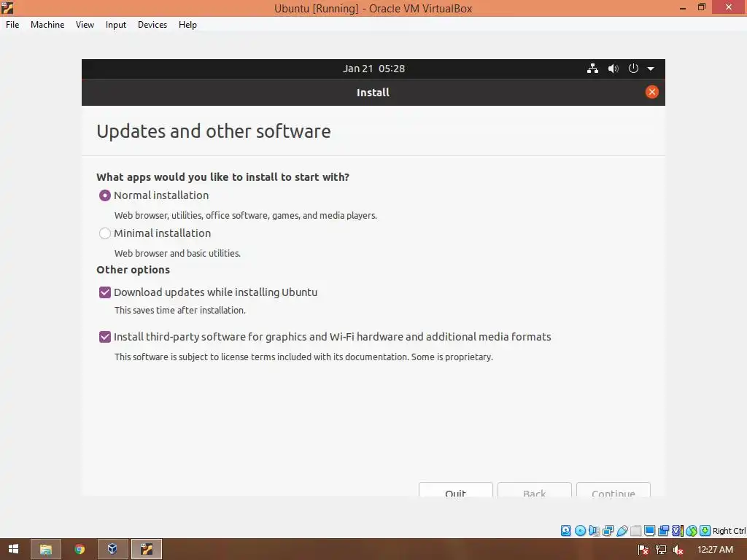Click the CPU virtualization status icon
747x560 pixels.
678,531
